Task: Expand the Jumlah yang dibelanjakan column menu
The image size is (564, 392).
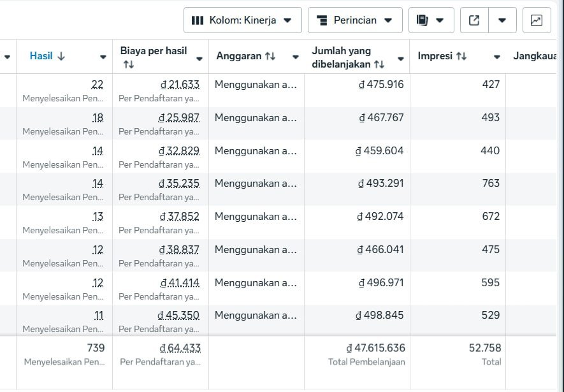Action: [x=400, y=59]
